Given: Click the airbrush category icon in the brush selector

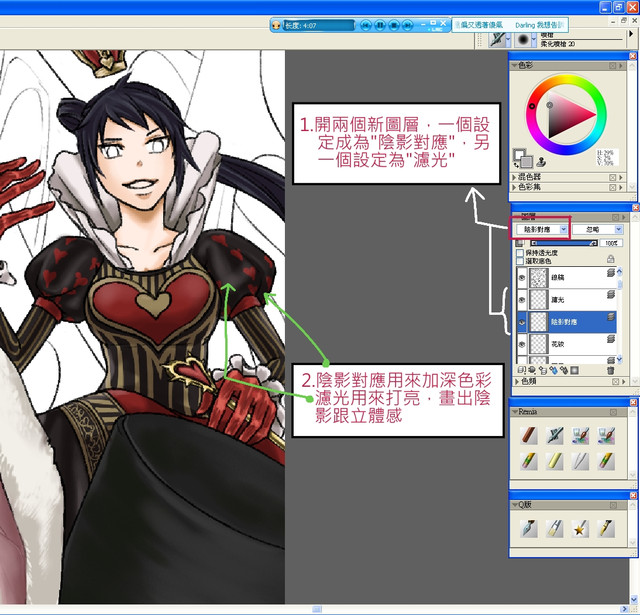Looking at the screenshot, I should click(x=497, y=40).
